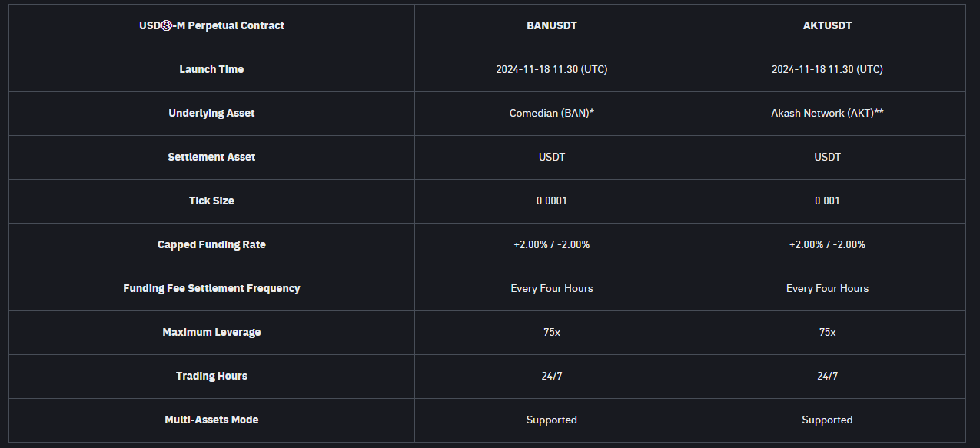Click the Akash Network (AKT)** cell
980x448 pixels.
click(x=827, y=113)
